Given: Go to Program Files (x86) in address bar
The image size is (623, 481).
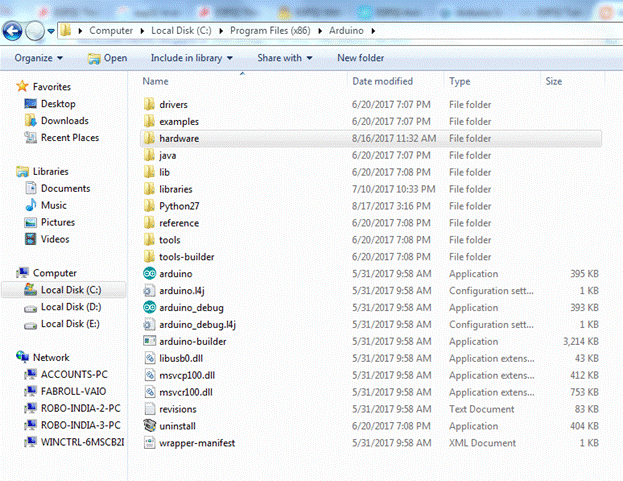Looking at the screenshot, I should pos(270,31).
